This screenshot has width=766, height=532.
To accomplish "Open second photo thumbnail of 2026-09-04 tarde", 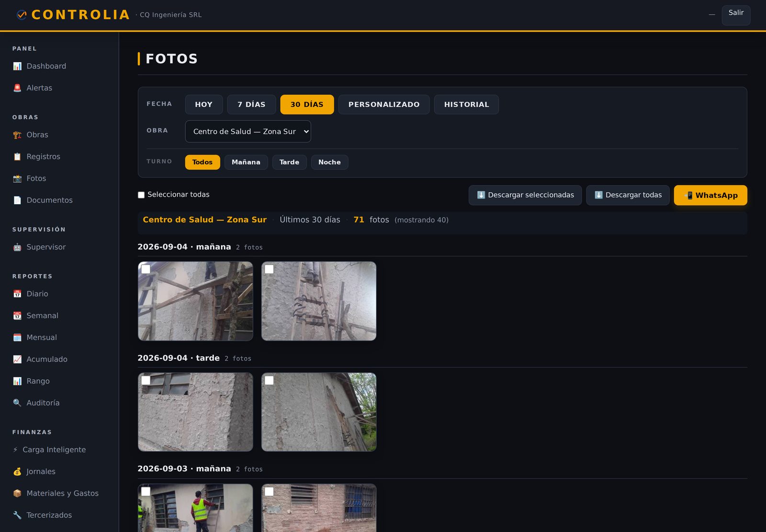I will (x=319, y=412).
